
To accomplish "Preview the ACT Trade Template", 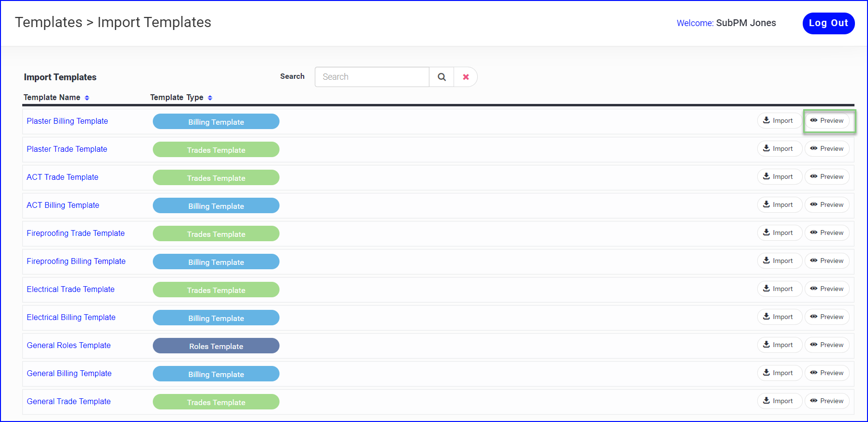I will [x=827, y=177].
